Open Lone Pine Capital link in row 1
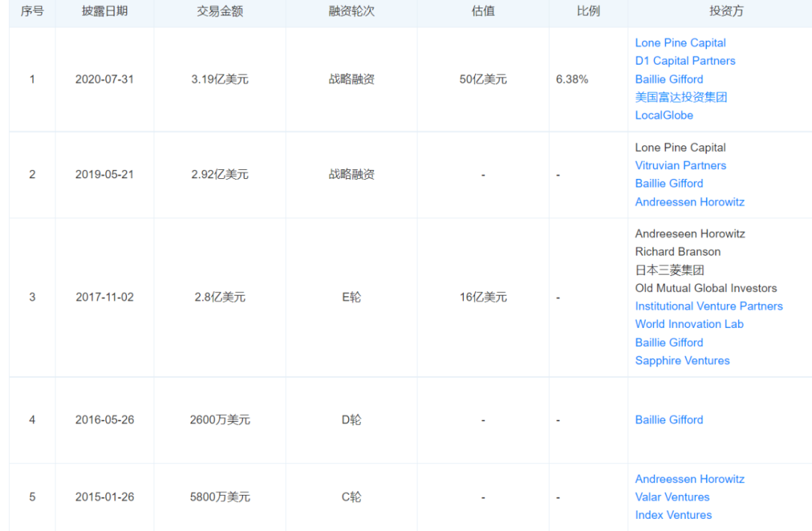 [x=680, y=43]
